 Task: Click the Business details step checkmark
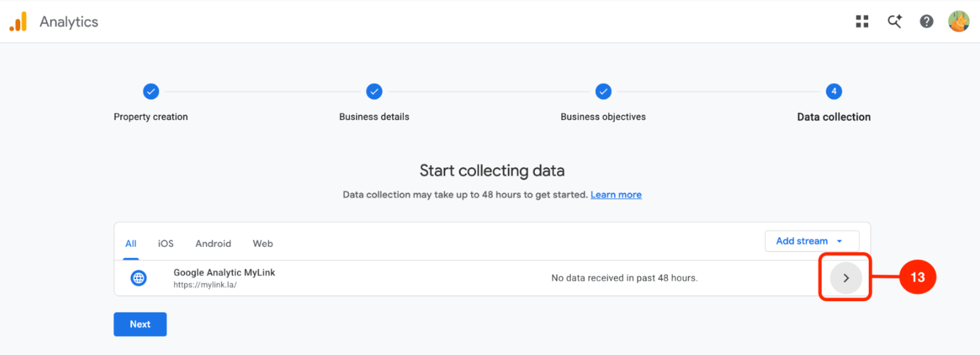coord(374,92)
